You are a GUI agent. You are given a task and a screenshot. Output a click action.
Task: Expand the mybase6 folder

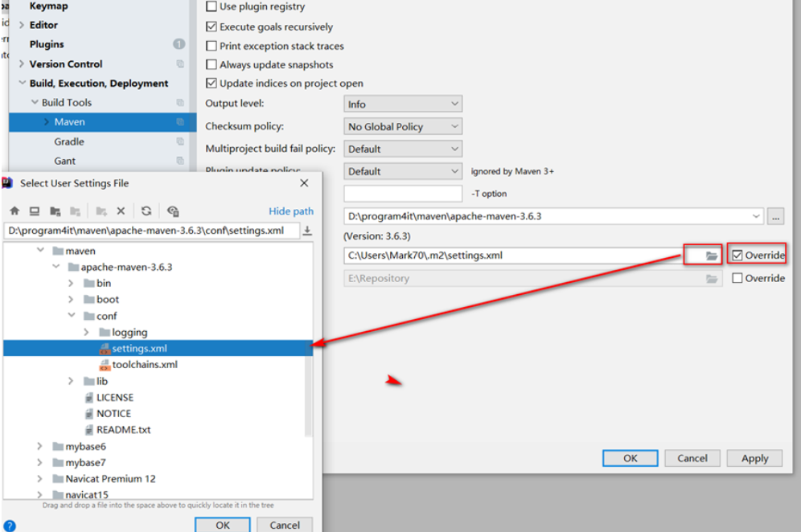point(40,446)
